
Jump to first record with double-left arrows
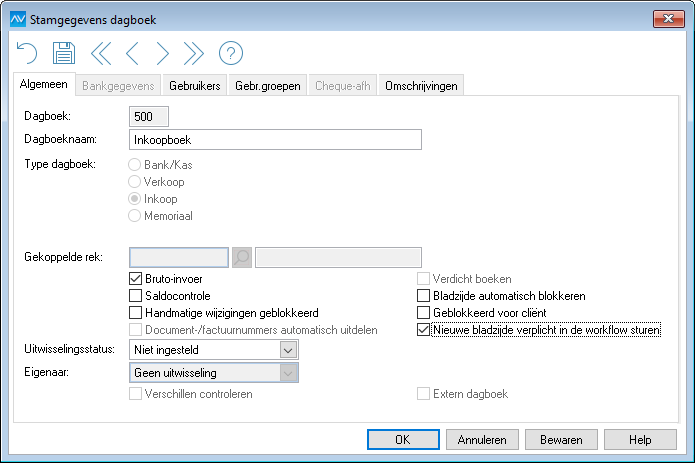101,53
